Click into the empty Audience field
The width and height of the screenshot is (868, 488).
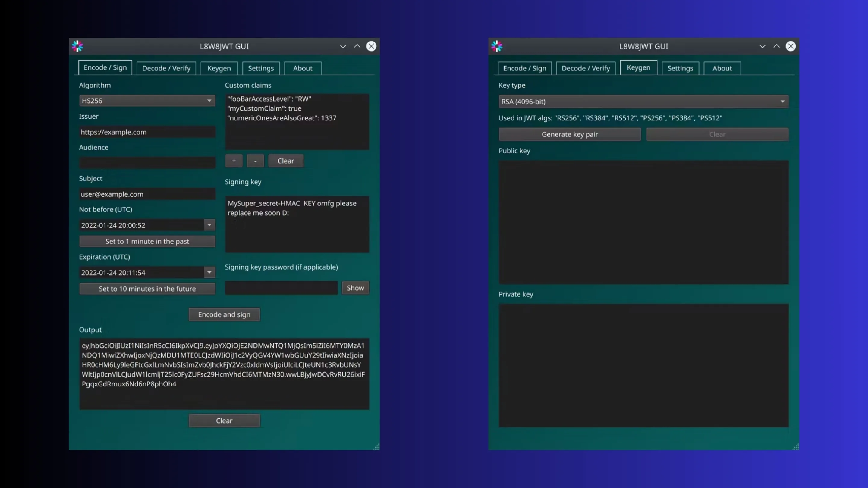click(147, 163)
